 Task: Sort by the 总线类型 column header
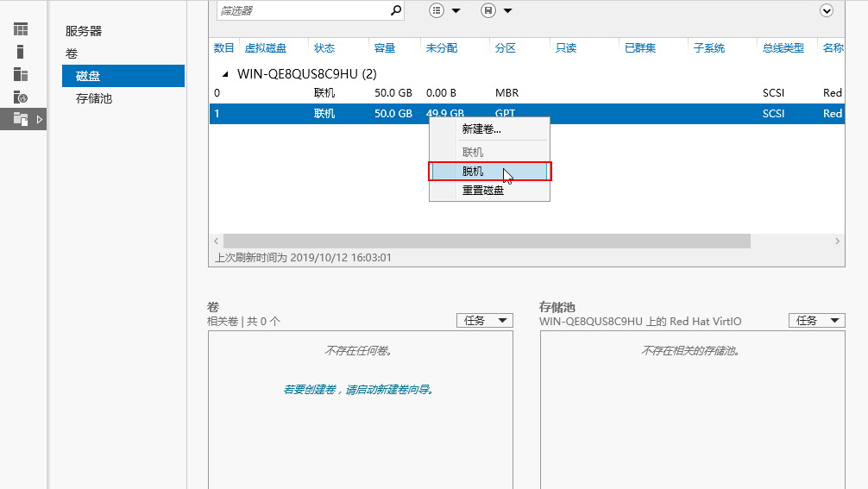tap(783, 48)
